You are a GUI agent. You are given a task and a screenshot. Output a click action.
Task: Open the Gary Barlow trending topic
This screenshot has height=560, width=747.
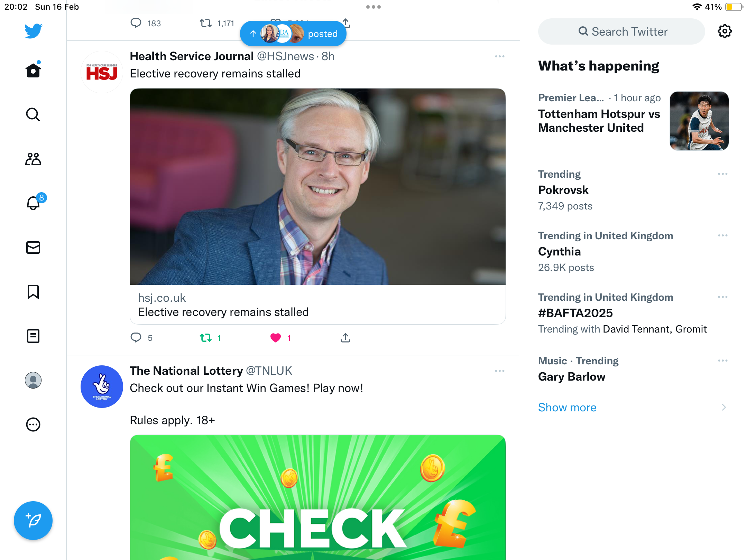[571, 376]
